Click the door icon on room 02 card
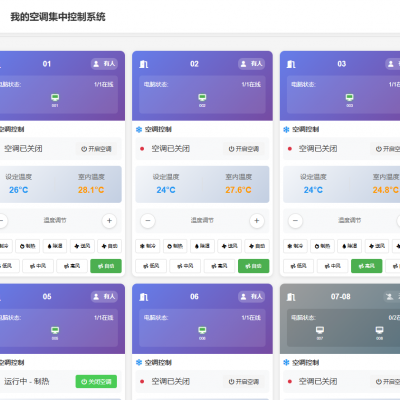Image resolution: width=400 pixels, height=400 pixels. click(144, 64)
